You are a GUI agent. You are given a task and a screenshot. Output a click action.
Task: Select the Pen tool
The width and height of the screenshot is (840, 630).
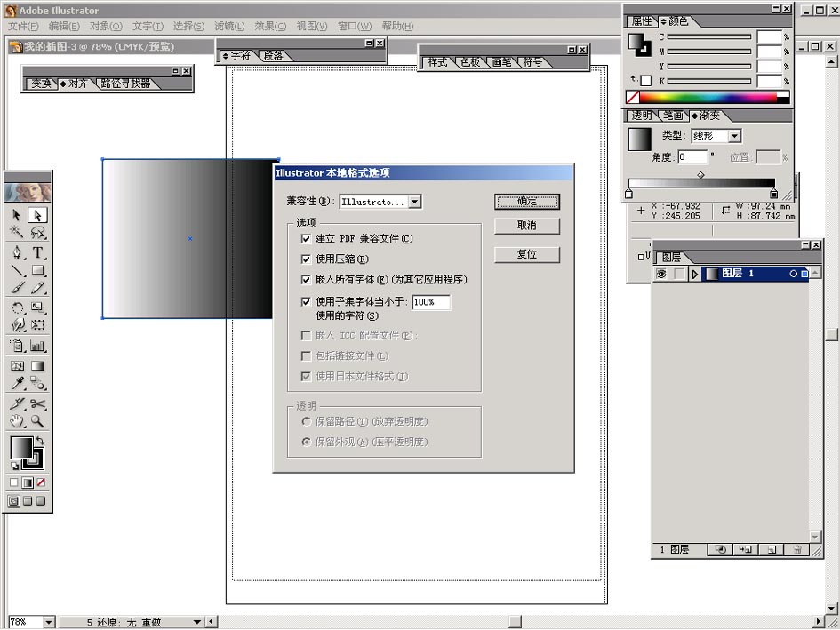(x=17, y=252)
